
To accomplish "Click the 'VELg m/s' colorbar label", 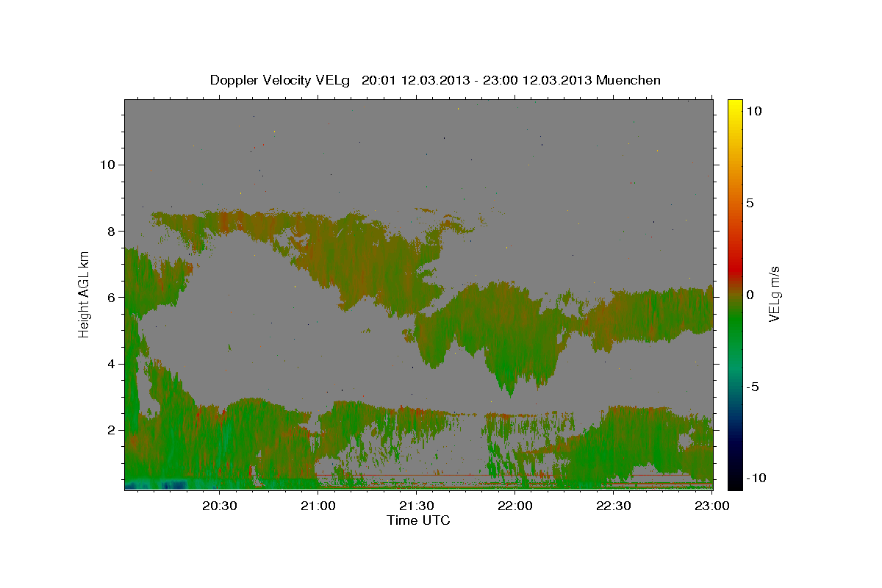I will pyautogui.click(x=775, y=294).
